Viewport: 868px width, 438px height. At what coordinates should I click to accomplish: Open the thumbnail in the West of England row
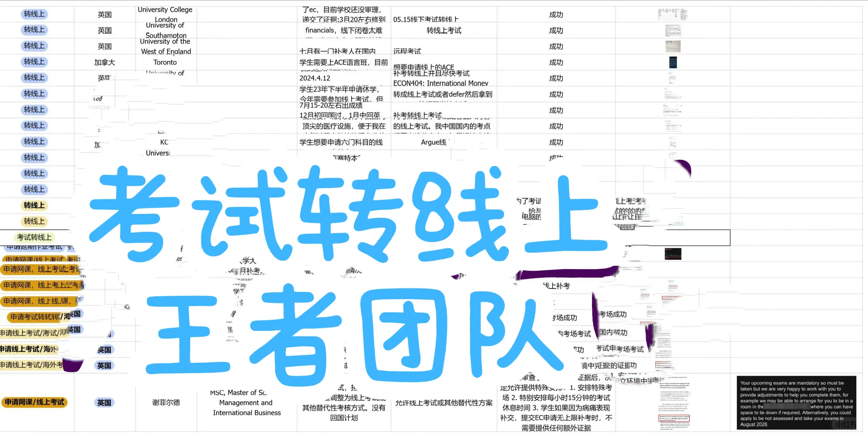tap(673, 46)
